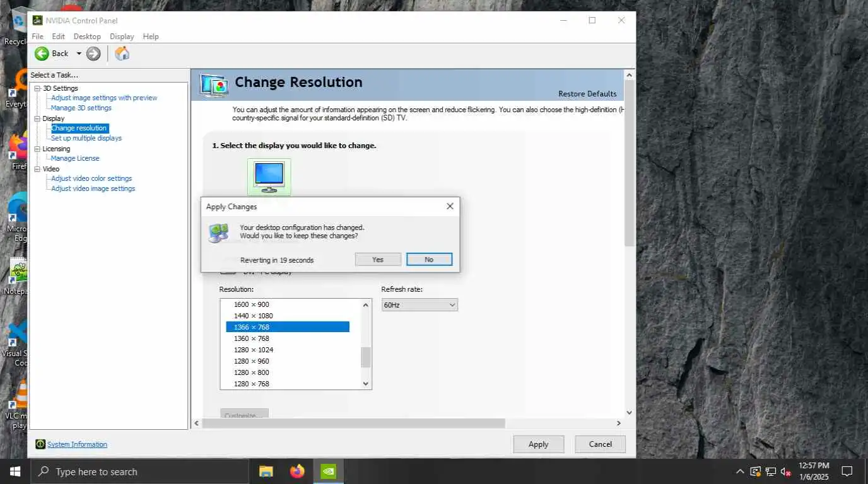
Task: Collapse the 3D Settings tree node
Action: point(37,88)
